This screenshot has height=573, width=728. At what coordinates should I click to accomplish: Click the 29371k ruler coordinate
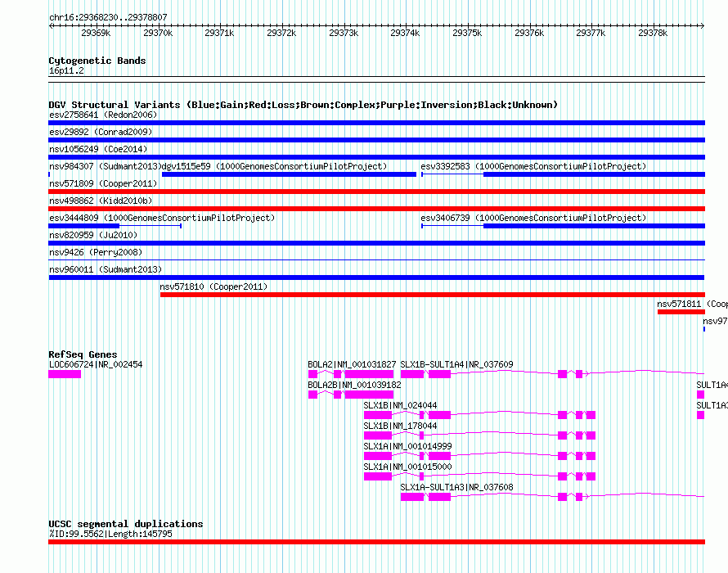pyautogui.click(x=219, y=33)
